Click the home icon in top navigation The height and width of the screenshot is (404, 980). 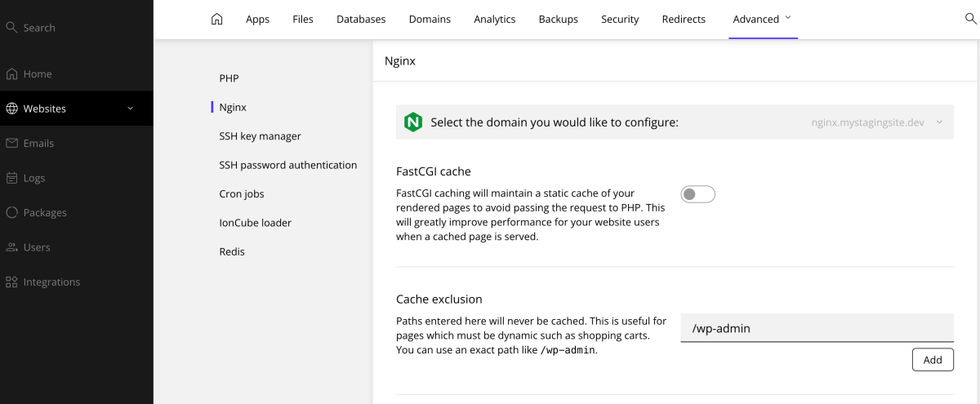tap(216, 20)
